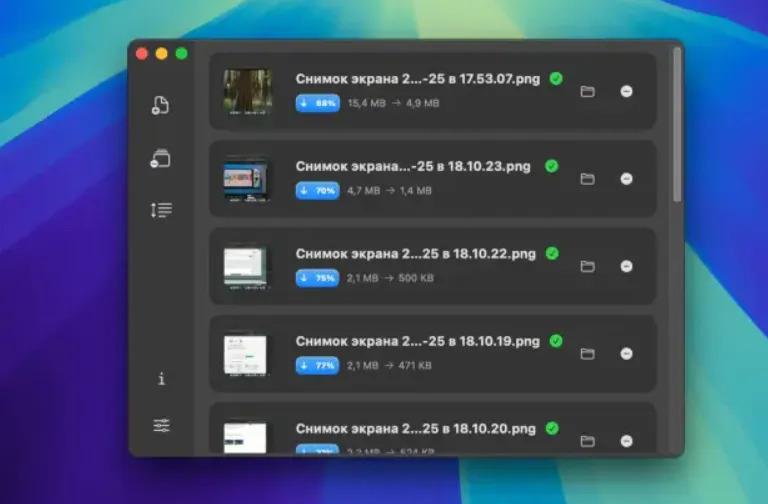Click green checkmark next to 17.53.07.png
This screenshot has width=768, height=504.
click(x=556, y=78)
